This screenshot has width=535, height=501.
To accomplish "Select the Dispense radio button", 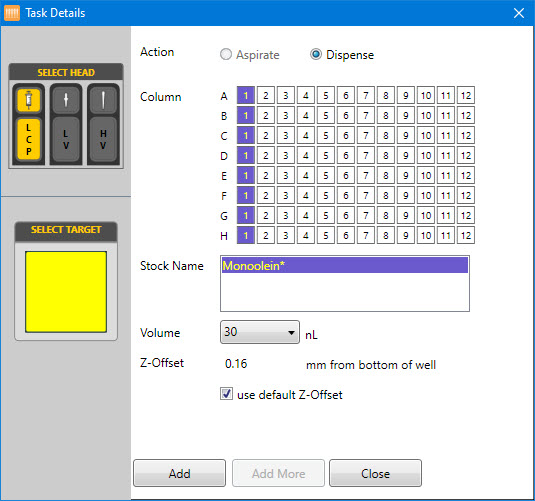I will (316, 54).
